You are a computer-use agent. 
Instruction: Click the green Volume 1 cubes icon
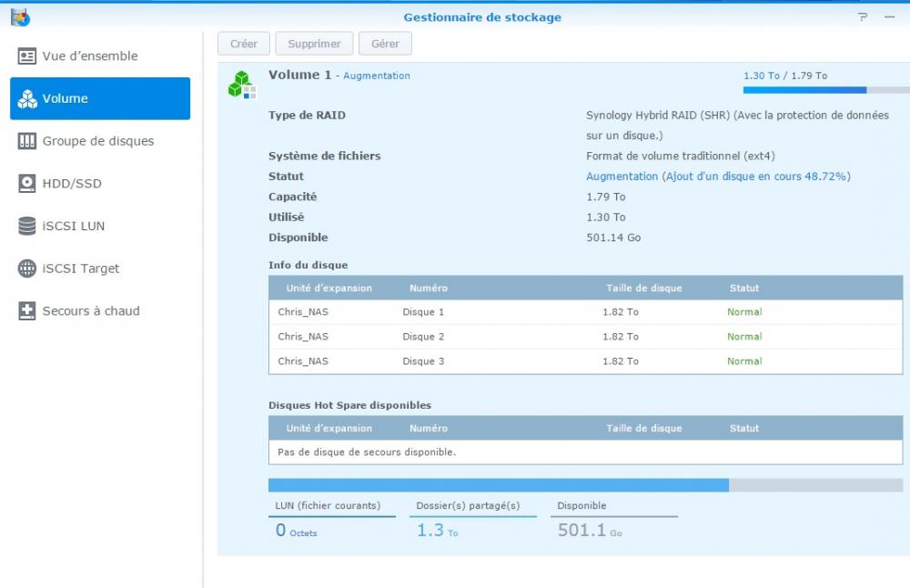[242, 85]
